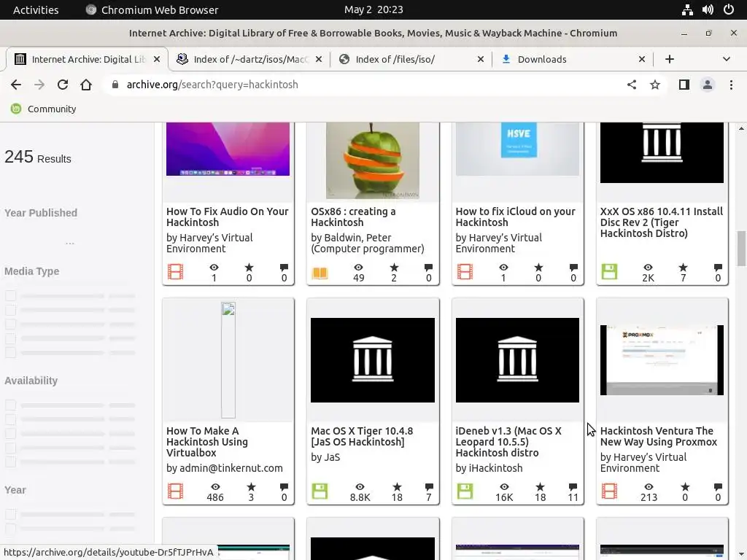Open iDeneb v1.3 Hackintosh distro title
This screenshot has width=747, height=560.
click(x=508, y=441)
